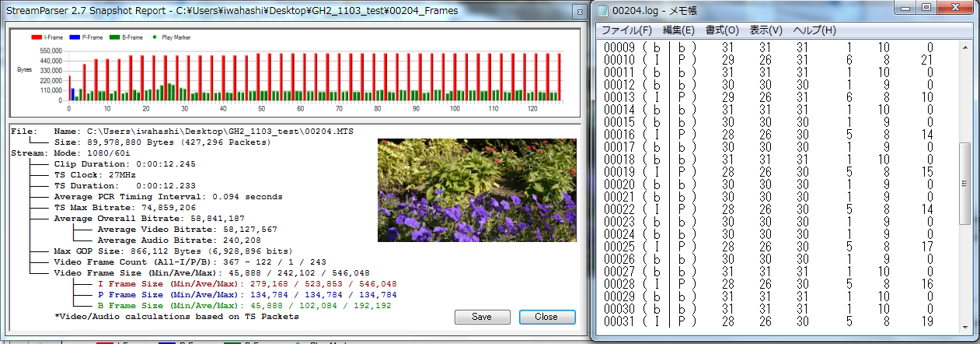Click the scroll up arrow in Notepad
Screen dimensions: 980x344
click(967, 47)
